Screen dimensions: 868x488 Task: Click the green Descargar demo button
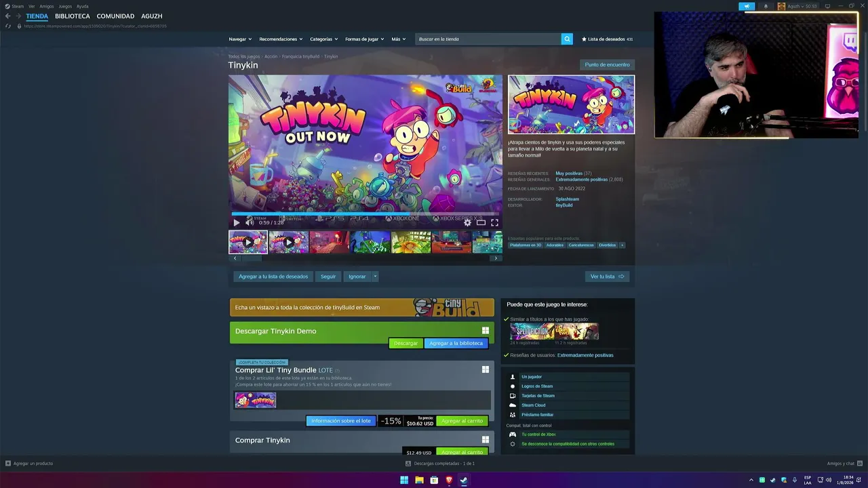tap(406, 343)
